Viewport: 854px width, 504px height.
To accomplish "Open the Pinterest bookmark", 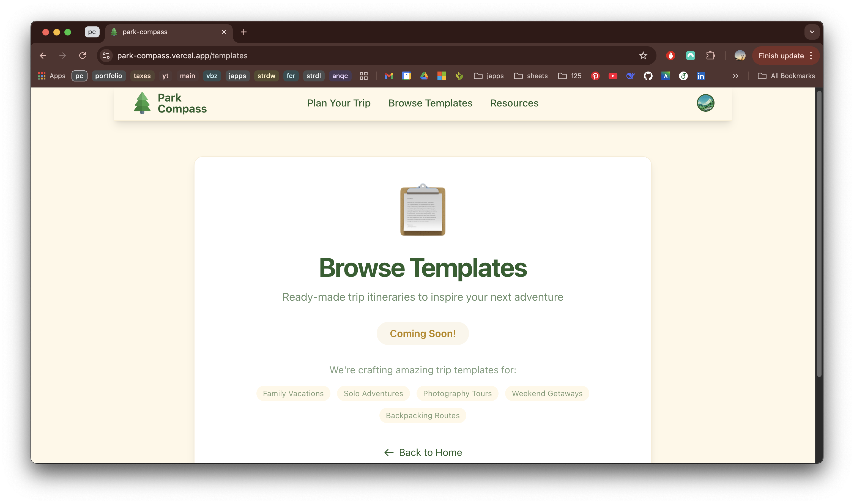I will pyautogui.click(x=595, y=76).
